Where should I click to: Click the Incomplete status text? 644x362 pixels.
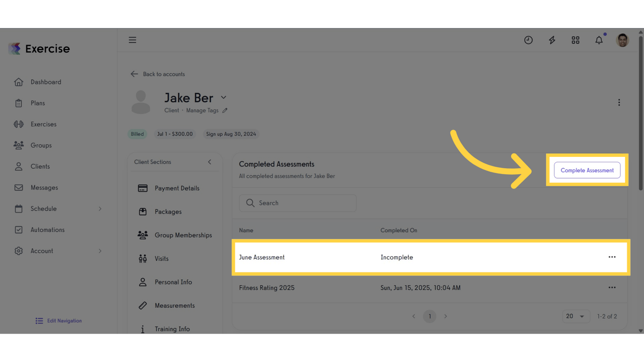pos(397,257)
